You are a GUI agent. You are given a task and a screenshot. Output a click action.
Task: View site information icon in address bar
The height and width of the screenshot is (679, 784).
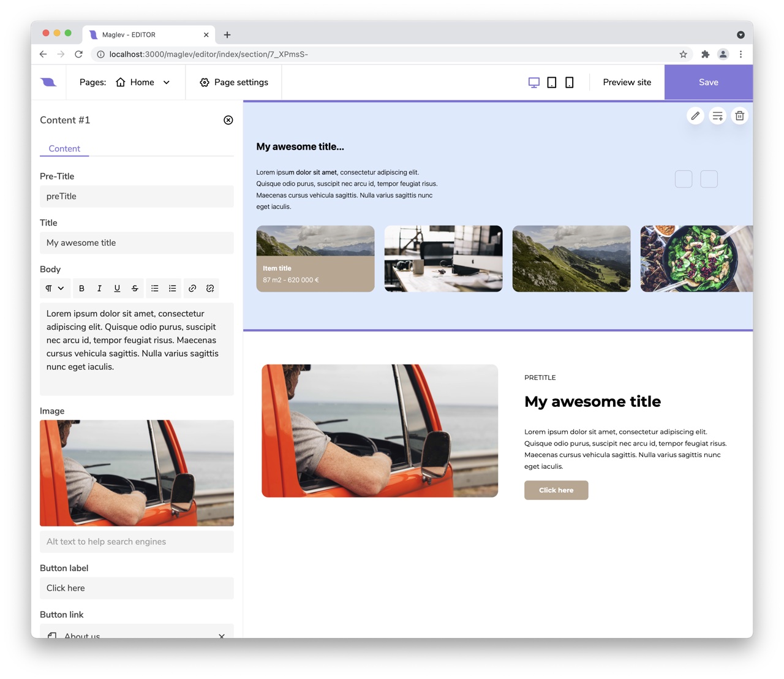[x=100, y=54]
